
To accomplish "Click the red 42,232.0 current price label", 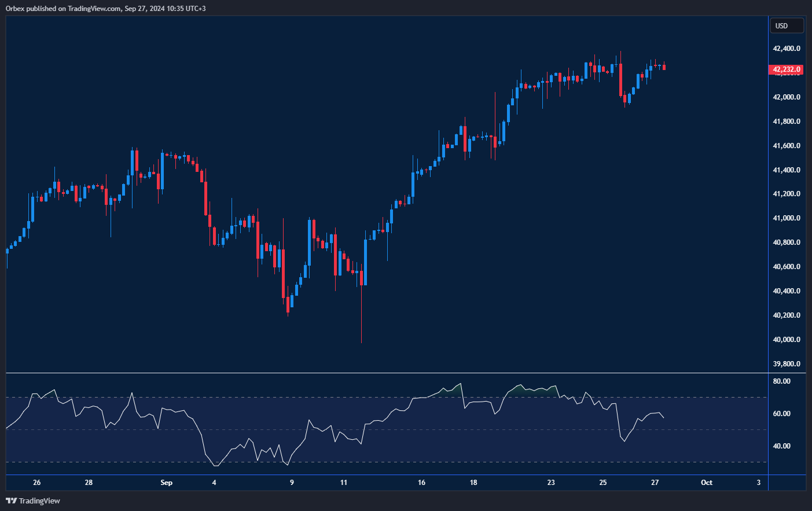I will (x=787, y=69).
